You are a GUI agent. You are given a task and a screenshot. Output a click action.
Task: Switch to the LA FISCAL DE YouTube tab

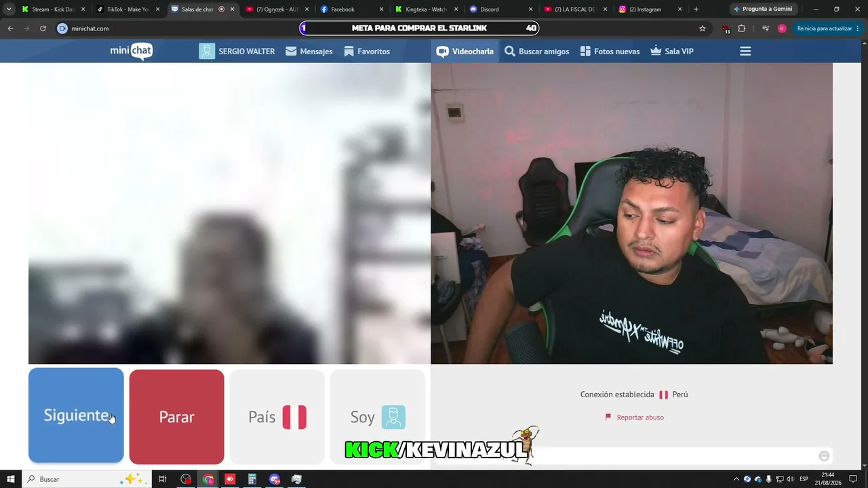(x=576, y=9)
